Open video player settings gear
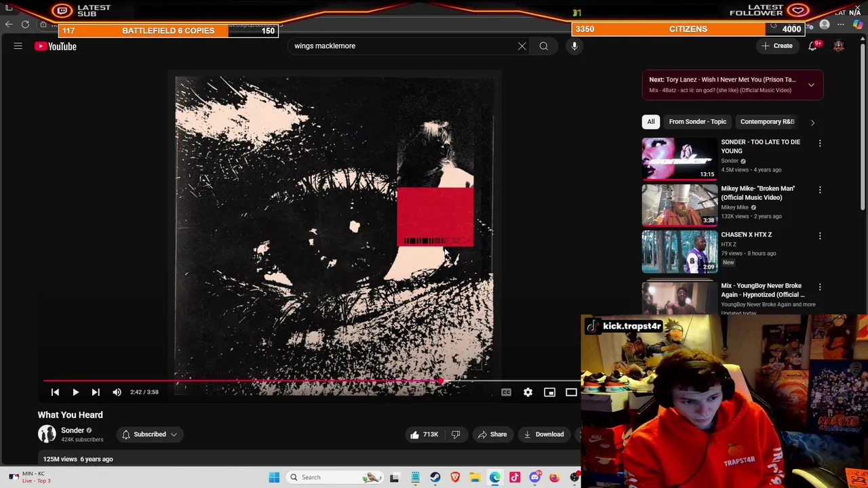The width and height of the screenshot is (868, 488). [x=528, y=392]
